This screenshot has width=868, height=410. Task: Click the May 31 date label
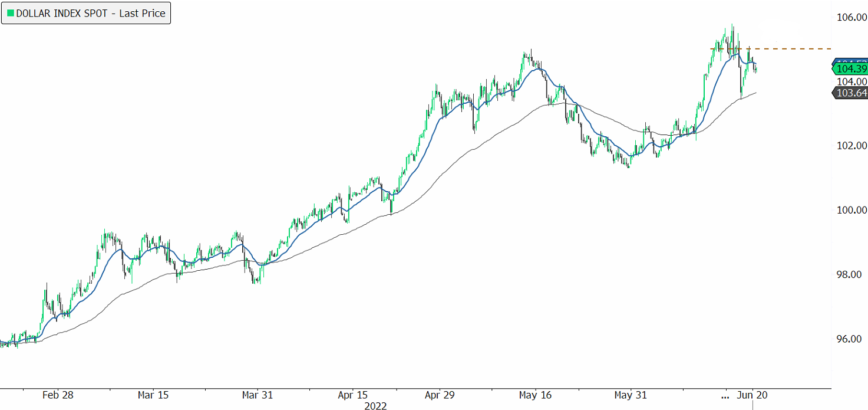(631, 395)
